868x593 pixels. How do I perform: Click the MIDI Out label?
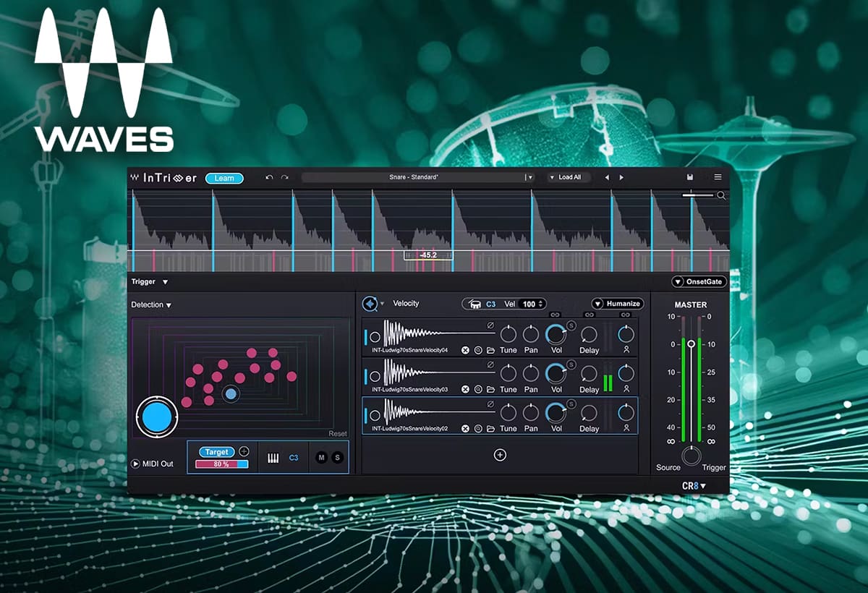click(157, 464)
